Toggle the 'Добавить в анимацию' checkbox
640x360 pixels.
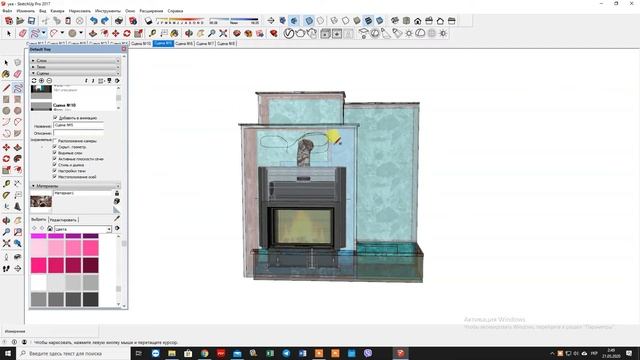click(56, 118)
